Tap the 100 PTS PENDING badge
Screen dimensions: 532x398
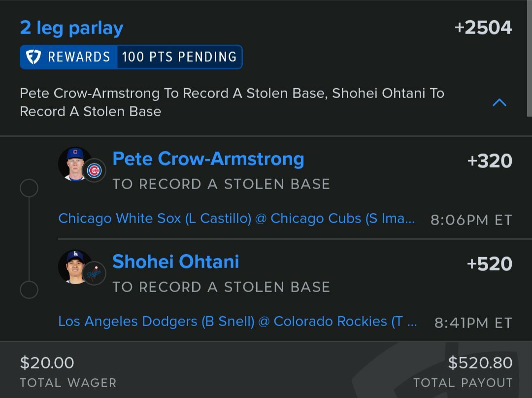179,57
